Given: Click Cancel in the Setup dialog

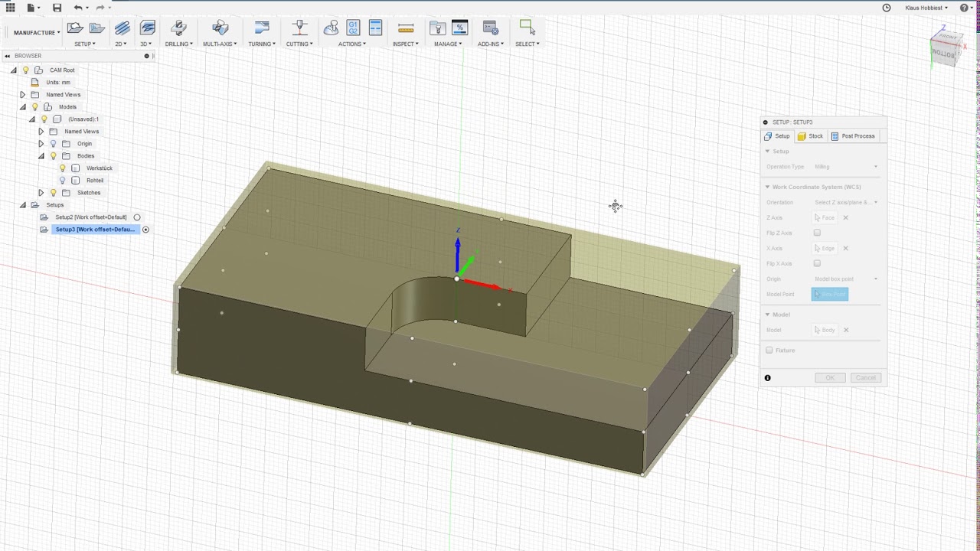Looking at the screenshot, I should [x=866, y=378].
